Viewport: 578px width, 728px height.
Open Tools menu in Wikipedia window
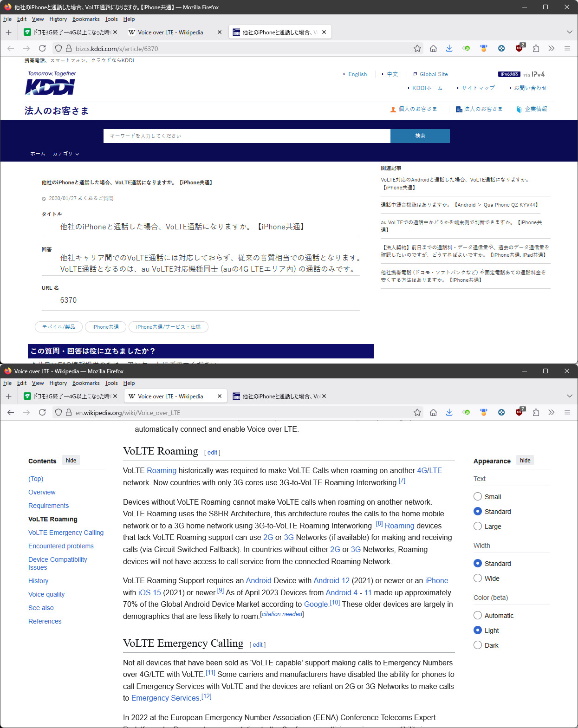111,383
